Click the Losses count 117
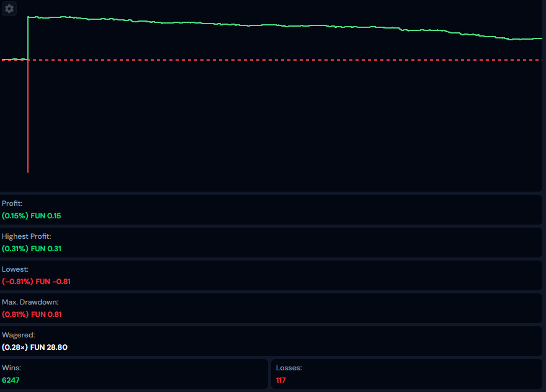 point(281,380)
